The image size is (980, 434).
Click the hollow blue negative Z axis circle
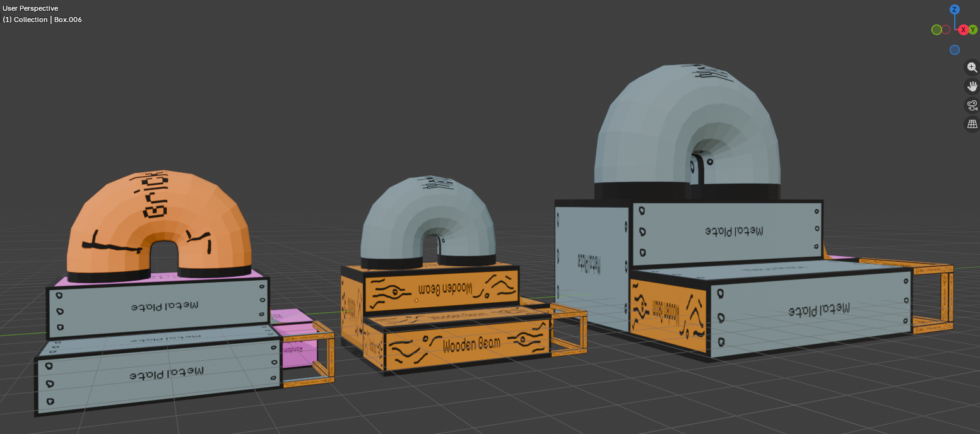tap(955, 50)
